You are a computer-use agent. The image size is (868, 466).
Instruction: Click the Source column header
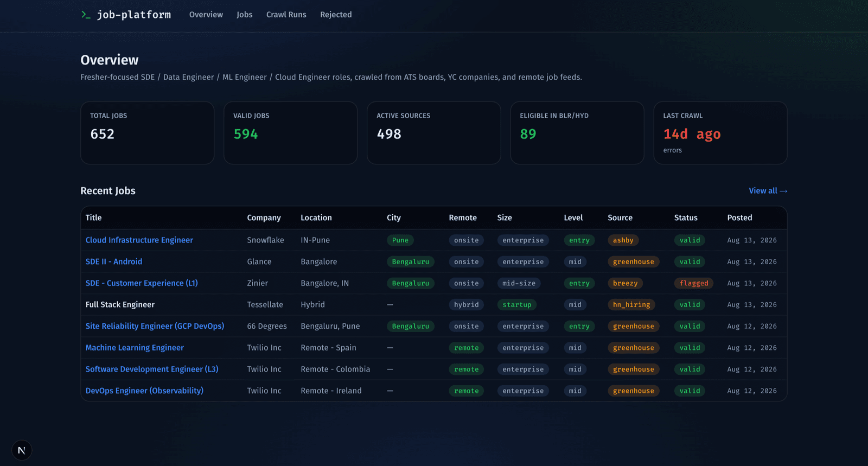[x=620, y=218]
